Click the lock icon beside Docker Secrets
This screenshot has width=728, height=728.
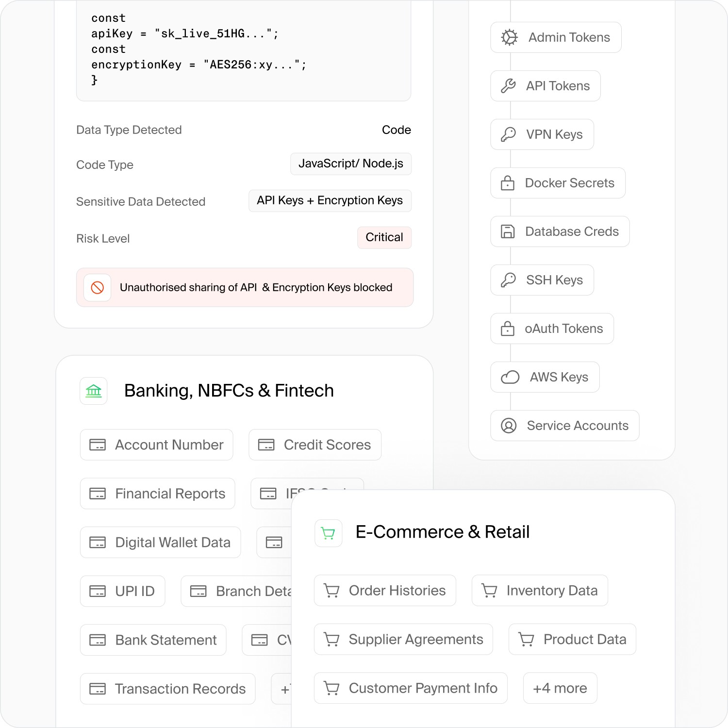[x=508, y=183]
